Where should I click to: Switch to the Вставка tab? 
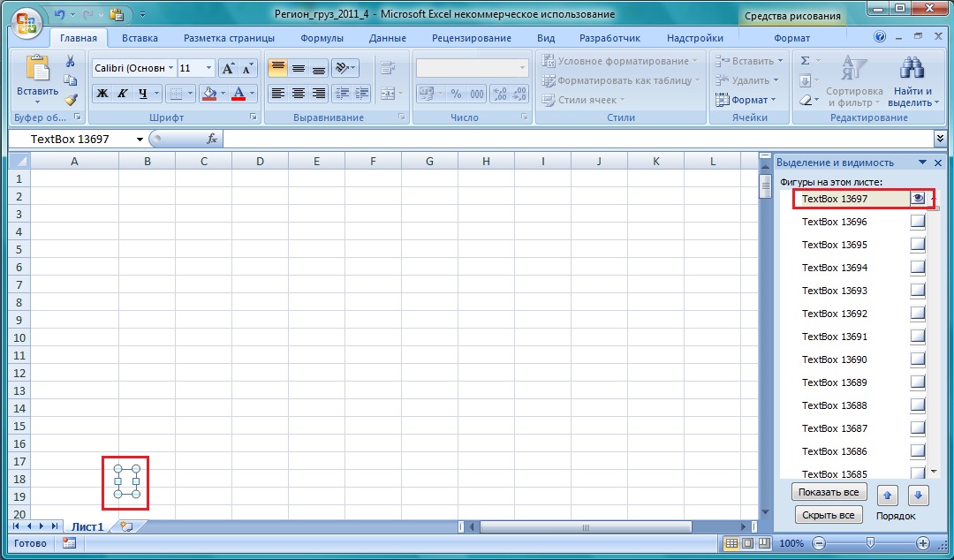click(x=140, y=38)
